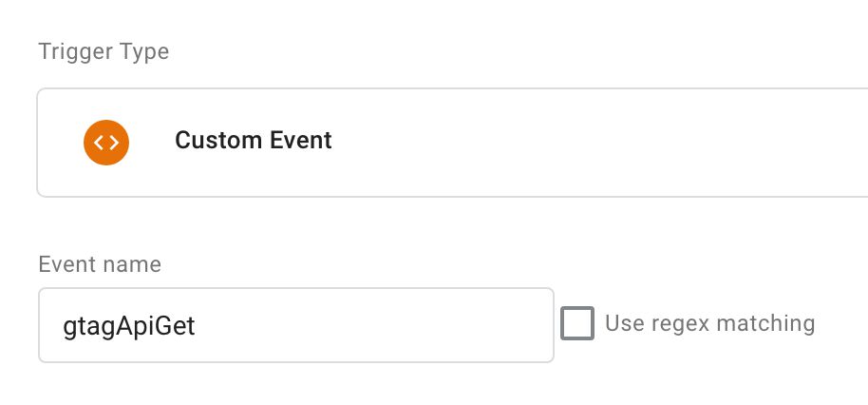Click the gtagApiGet text in the field

[x=129, y=326]
